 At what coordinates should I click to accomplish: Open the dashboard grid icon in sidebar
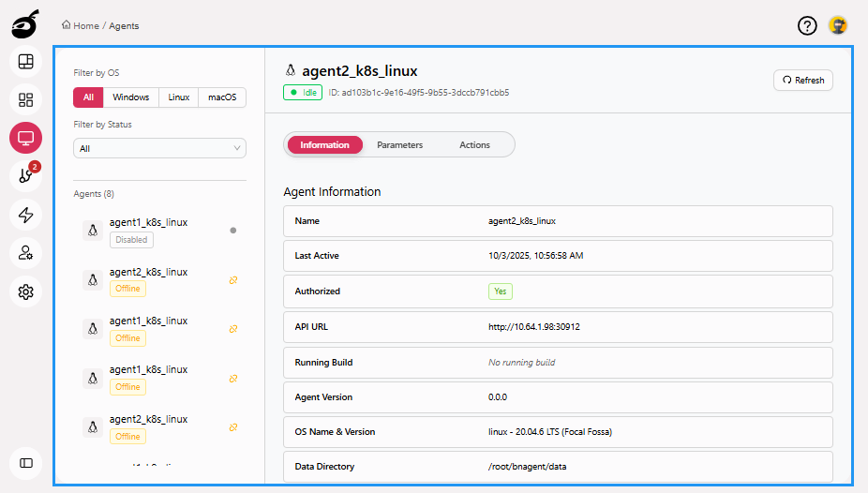[26, 99]
